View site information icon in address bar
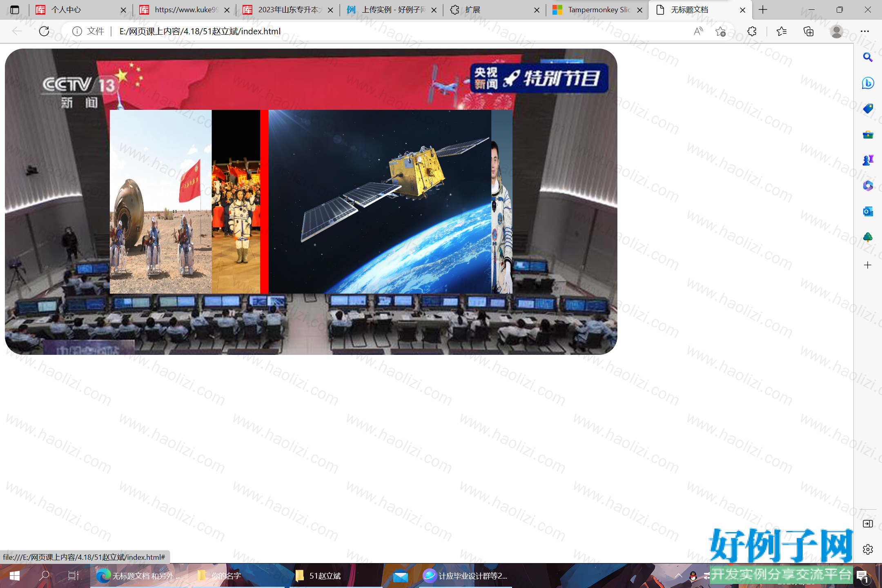 [x=77, y=31]
